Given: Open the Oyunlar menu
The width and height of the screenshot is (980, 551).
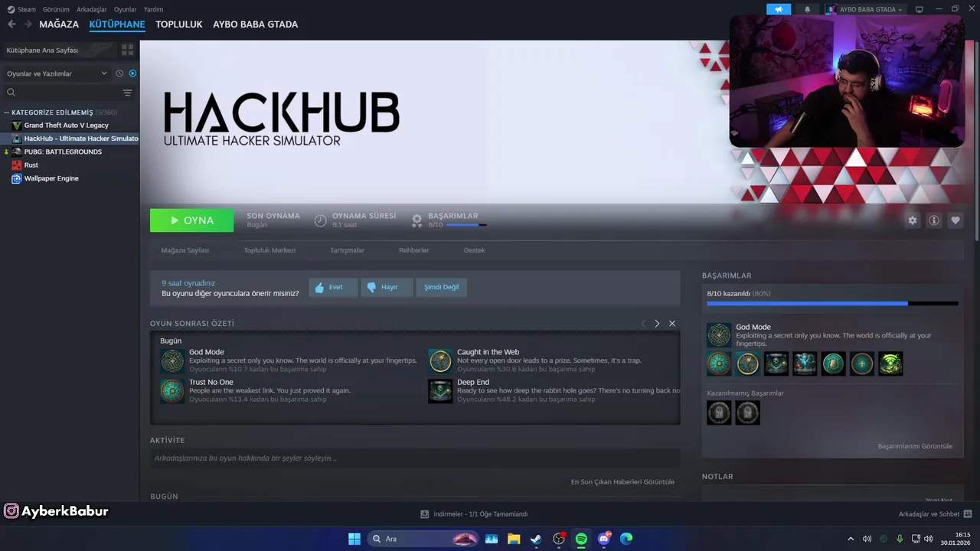Looking at the screenshot, I should (125, 9).
